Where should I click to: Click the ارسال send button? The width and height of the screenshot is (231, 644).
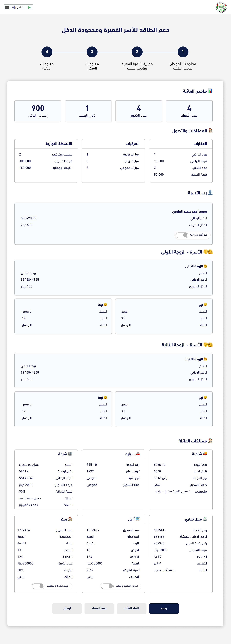point(67,609)
